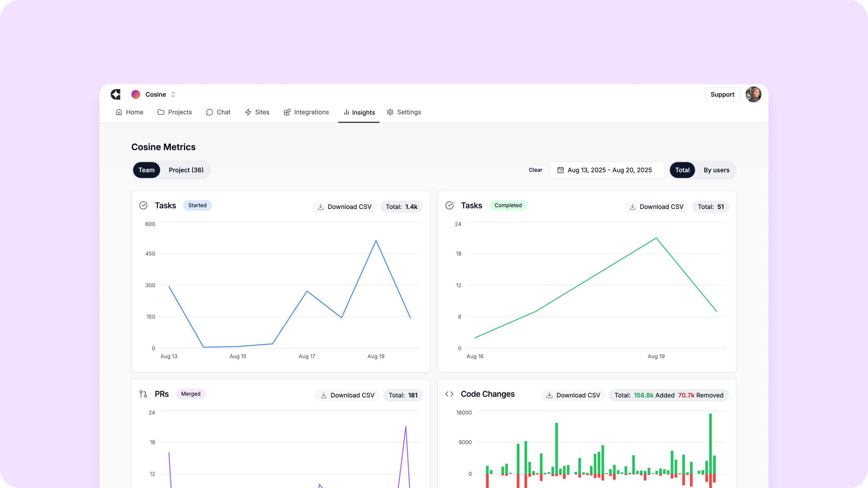Click the Support button

(722, 94)
